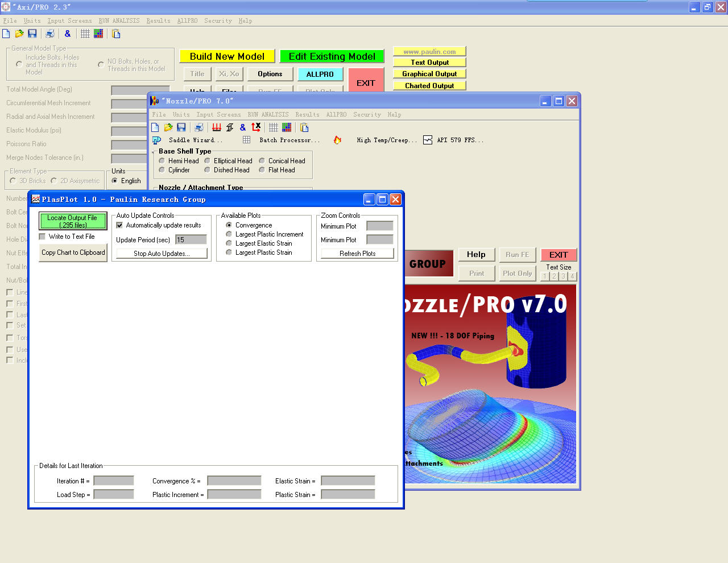Select Largest Plastic Strain radio button
Viewport: 728px width, 563px height.
pos(229,252)
